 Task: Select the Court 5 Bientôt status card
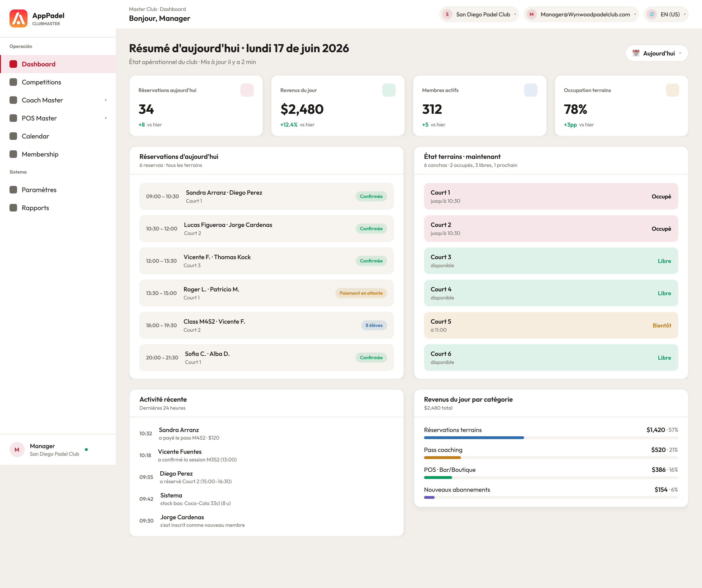pyautogui.click(x=551, y=325)
